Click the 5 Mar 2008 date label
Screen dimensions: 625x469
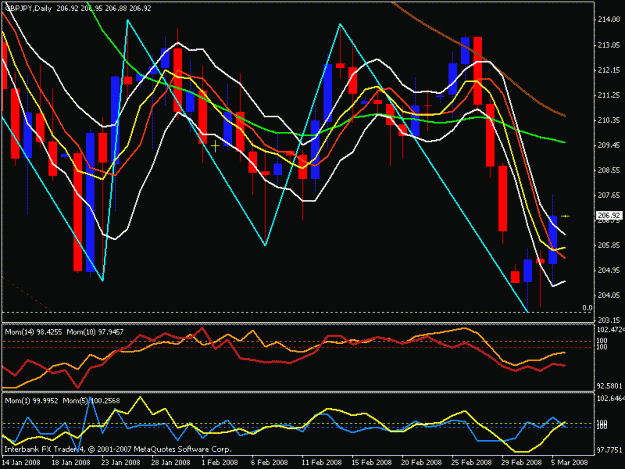tap(570, 462)
